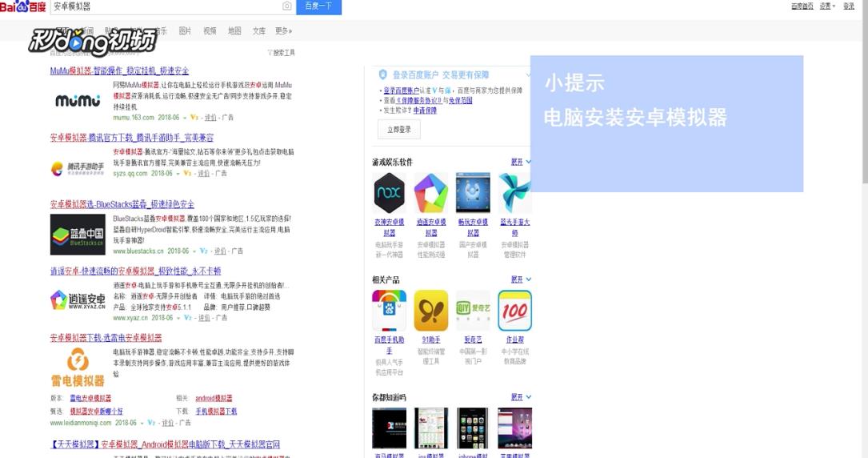Click the MuMu logo image
The image size is (868, 458).
click(x=78, y=101)
